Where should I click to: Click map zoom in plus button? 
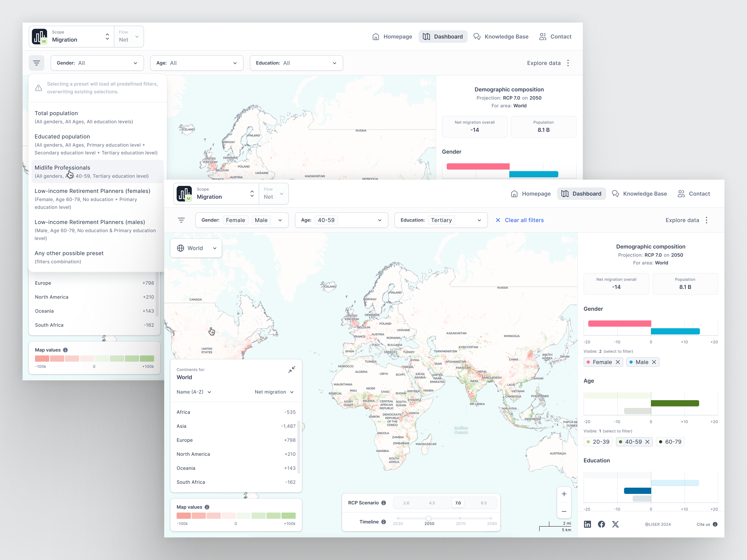point(564,494)
